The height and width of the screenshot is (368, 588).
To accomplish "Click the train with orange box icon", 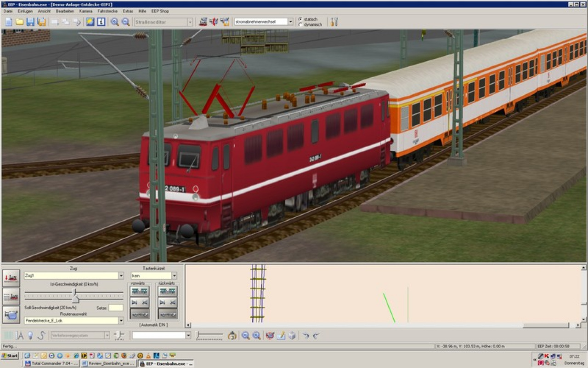I will tap(225, 22).
